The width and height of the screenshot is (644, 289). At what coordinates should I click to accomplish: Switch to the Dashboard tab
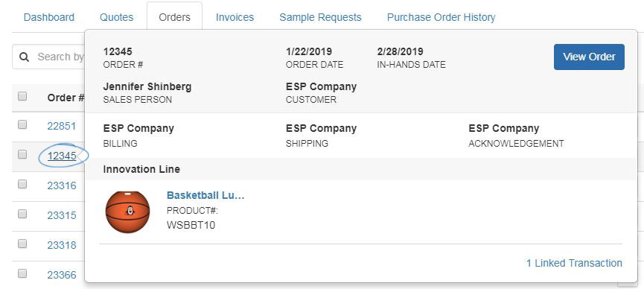[49, 17]
